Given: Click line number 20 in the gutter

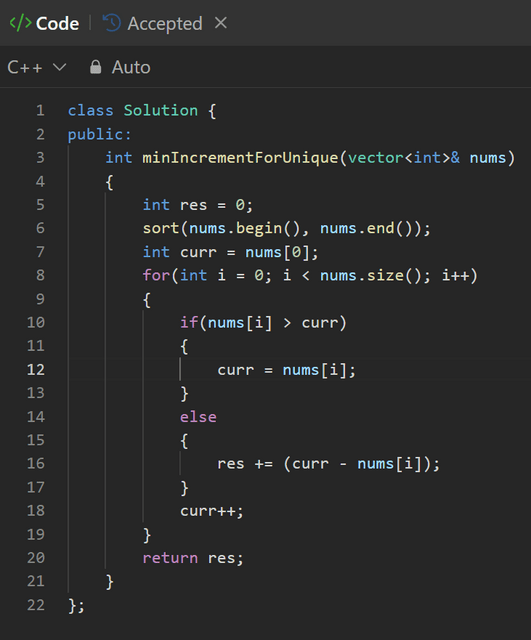Looking at the screenshot, I should pos(36,558).
